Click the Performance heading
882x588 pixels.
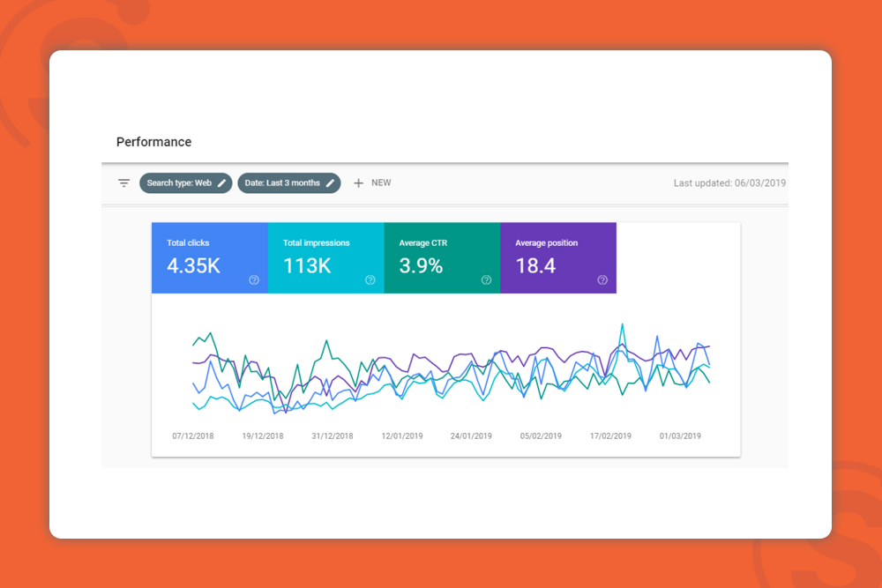153,142
